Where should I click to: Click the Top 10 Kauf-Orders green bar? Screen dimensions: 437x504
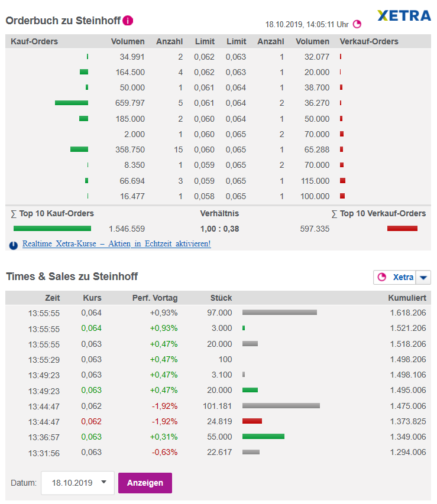pyautogui.click(x=52, y=228)
